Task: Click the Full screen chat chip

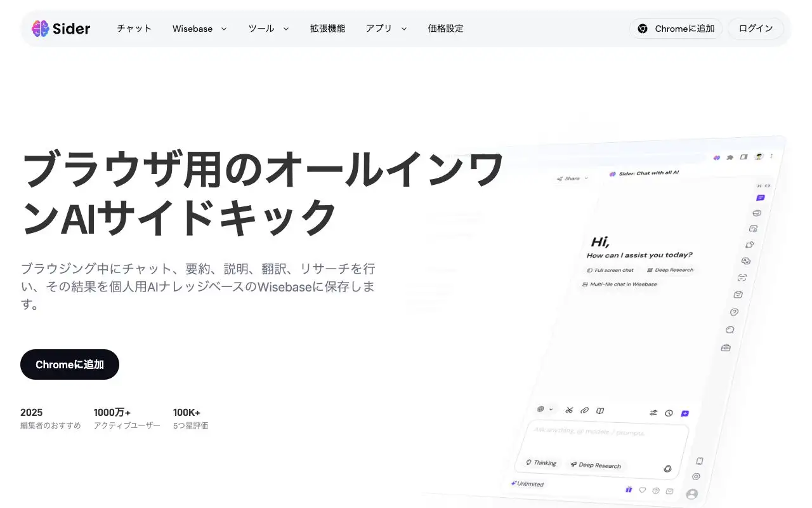Action: [x=610, y=270]
